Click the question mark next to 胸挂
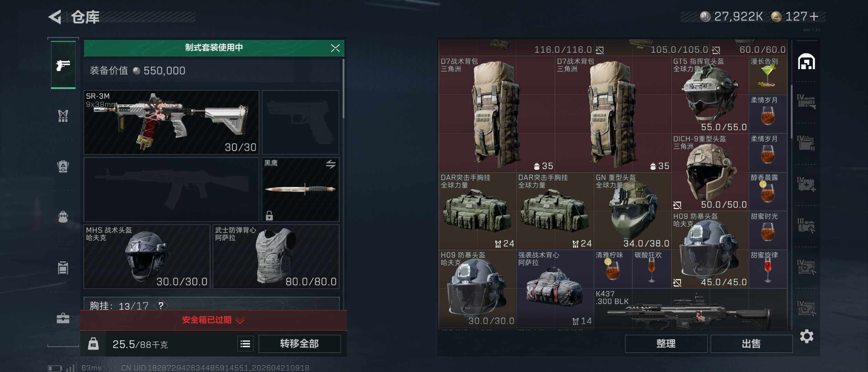Viewport: 868px width, 372px height. [x=161, y=305]
